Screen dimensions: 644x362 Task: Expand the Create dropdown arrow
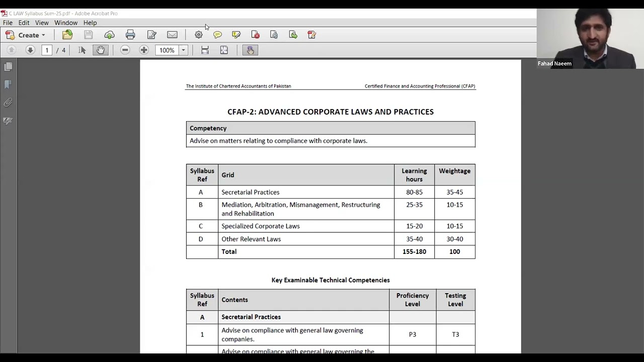pyautogui.click(x=43, y=35)
